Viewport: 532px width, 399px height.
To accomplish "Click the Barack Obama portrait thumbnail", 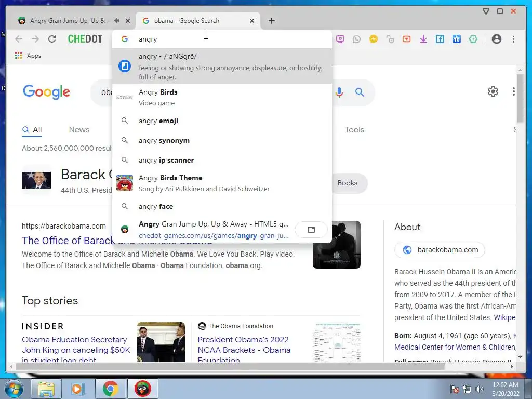I will [x=36, y=180].
